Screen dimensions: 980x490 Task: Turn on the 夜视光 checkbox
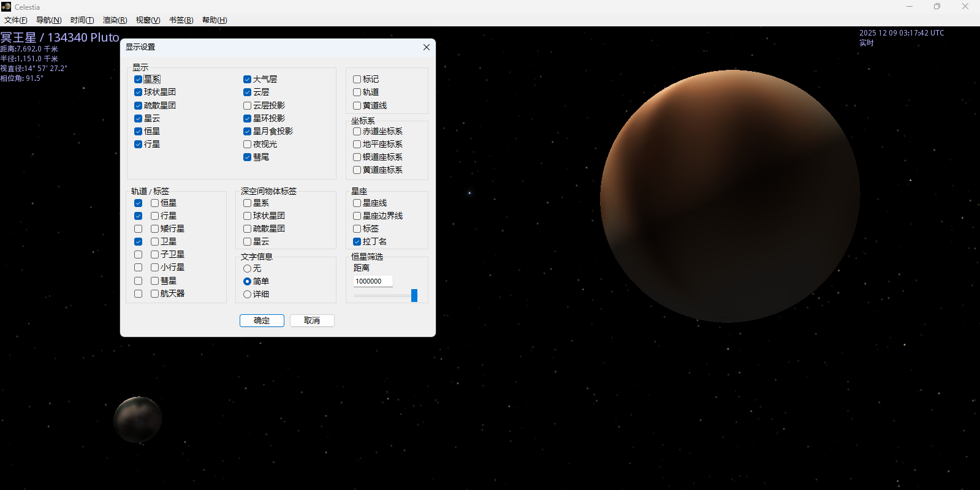247,145
